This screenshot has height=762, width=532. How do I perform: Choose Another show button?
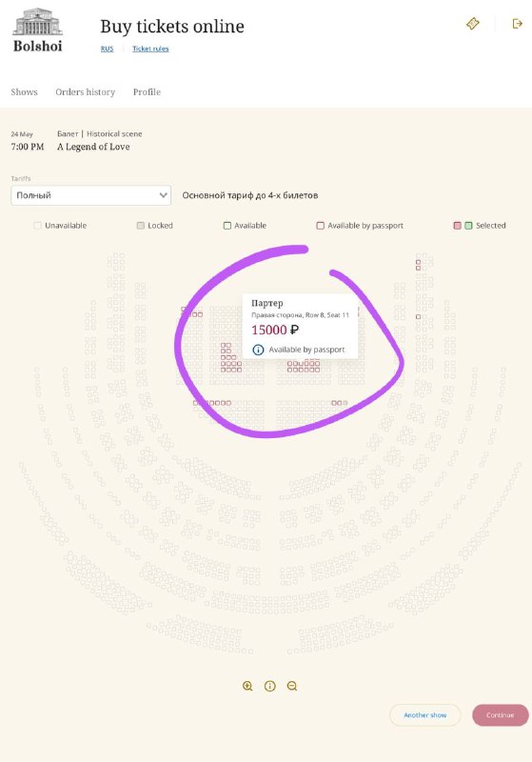pos(425,715)
